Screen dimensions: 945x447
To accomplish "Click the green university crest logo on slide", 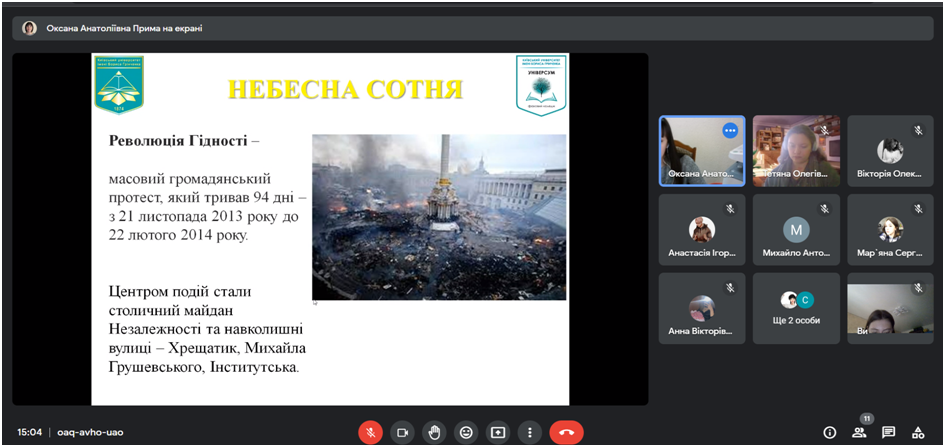I will coord(119,85).
